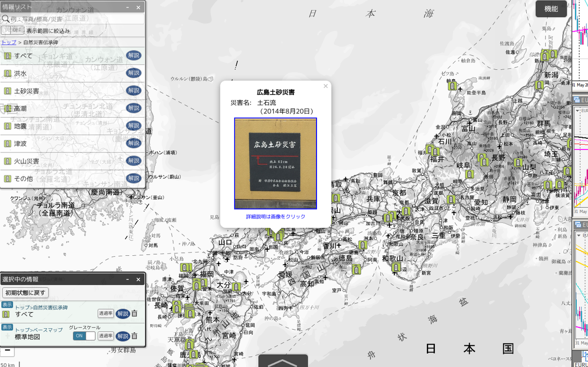This screenshot has height=367, width=588.
Task: Click the monument marker near 大分
Action: click(236, 287)
